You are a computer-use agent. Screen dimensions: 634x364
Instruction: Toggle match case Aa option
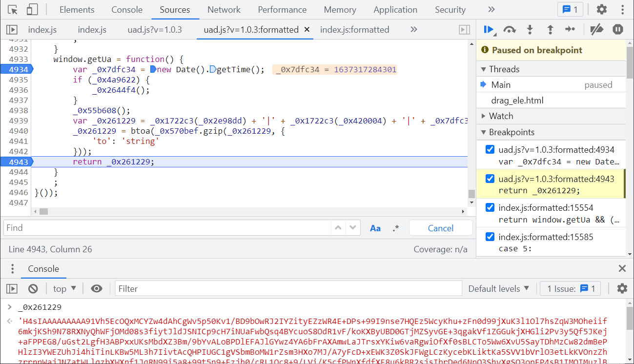tap(375, 228)
